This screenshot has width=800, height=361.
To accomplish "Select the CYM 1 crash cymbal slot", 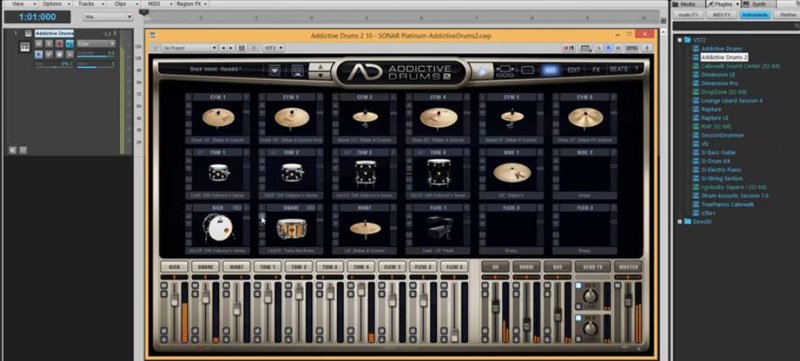I will (218, 118).
